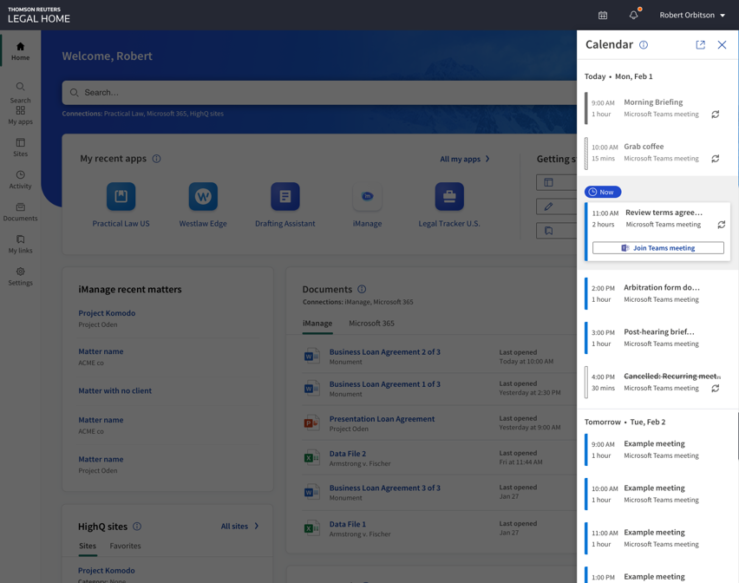Launch Practical Law US app
Viewport: 739px width, 583px height.
121,205
